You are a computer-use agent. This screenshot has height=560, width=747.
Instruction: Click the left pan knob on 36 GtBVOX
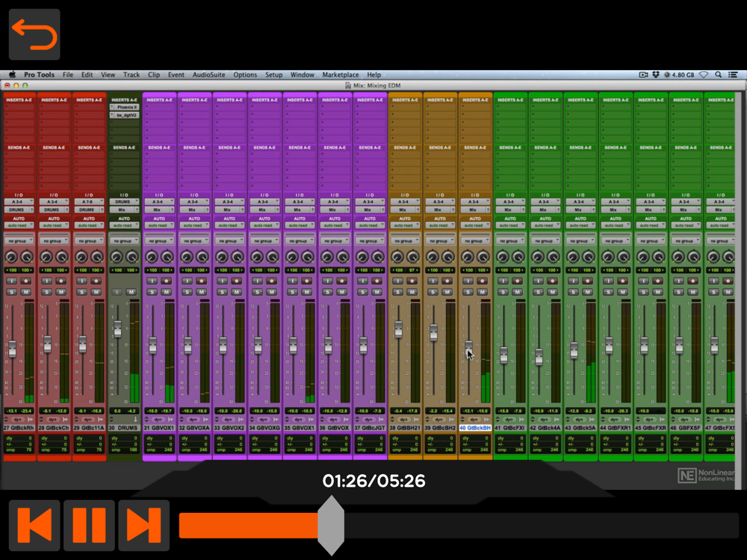click(x=327, y=257)
